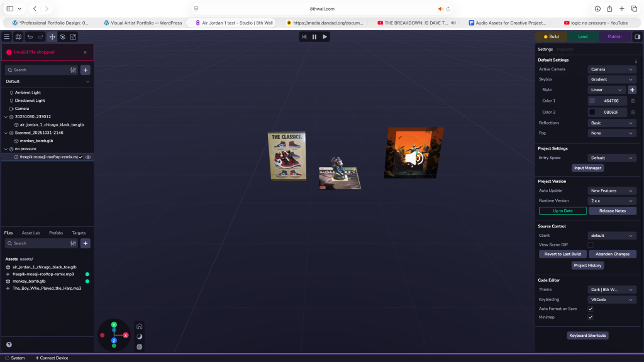
Task: Open the Skybox Gradient dropdown
Action: tap(612, 80)
